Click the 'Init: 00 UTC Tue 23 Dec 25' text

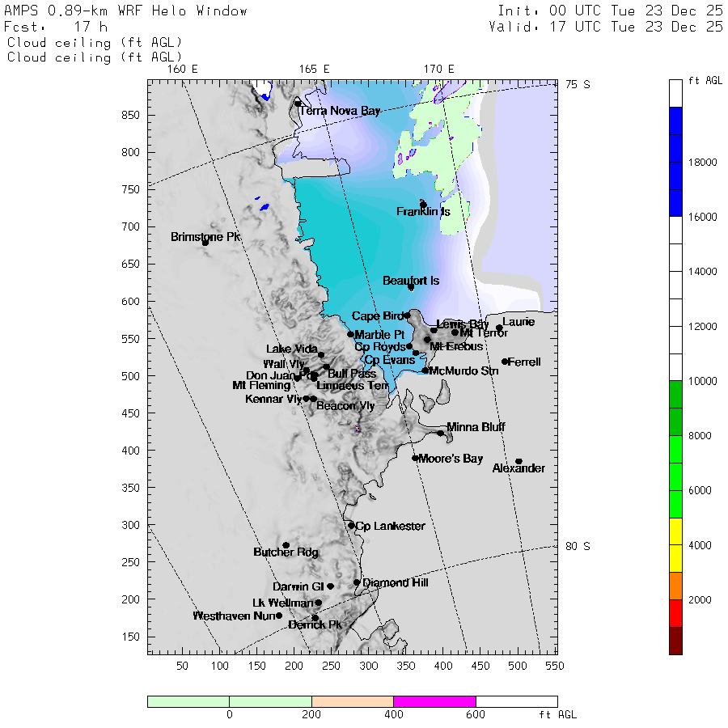click(x=610, y=11)
